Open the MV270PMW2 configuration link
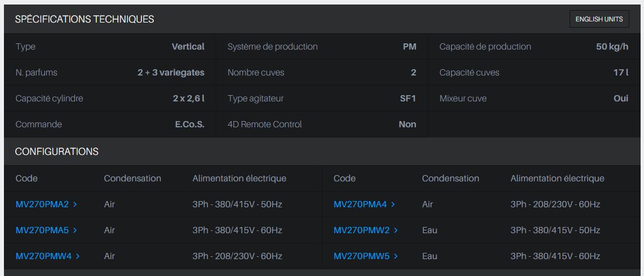 pos(361,230)
